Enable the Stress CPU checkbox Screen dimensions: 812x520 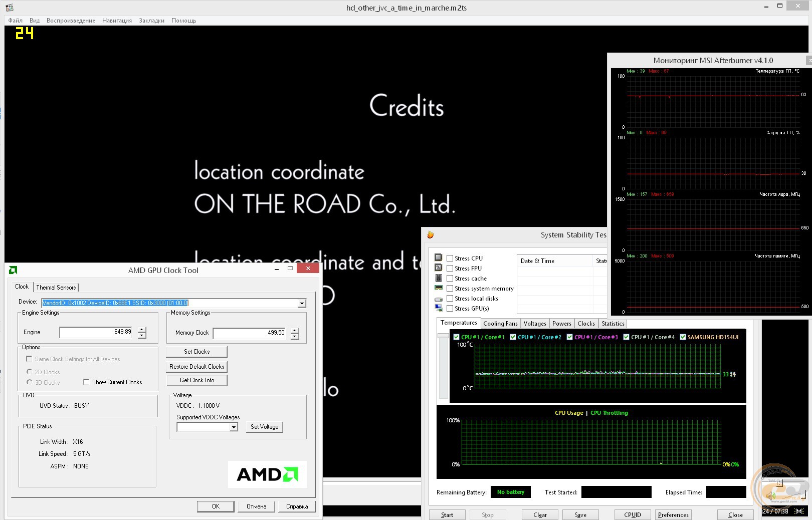[450, 258]
